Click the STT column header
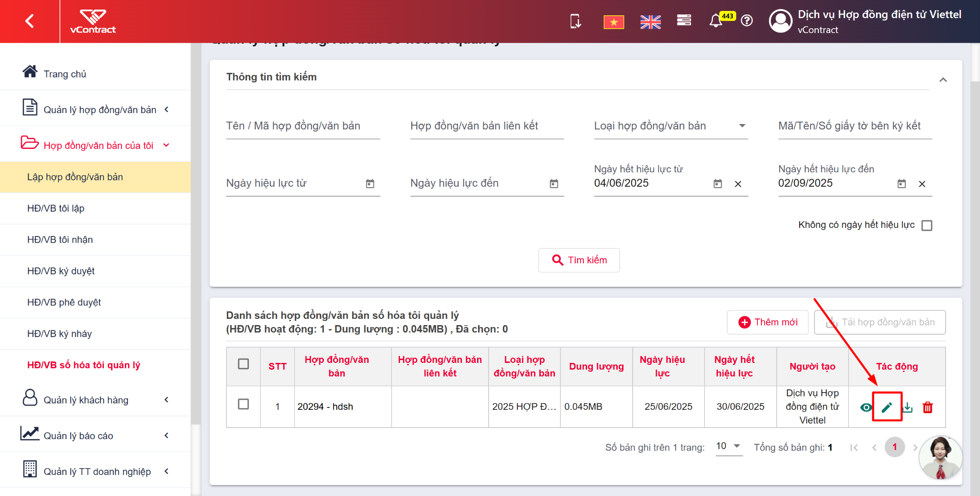This screenshot has width=980, height=496. click(278, 366)
